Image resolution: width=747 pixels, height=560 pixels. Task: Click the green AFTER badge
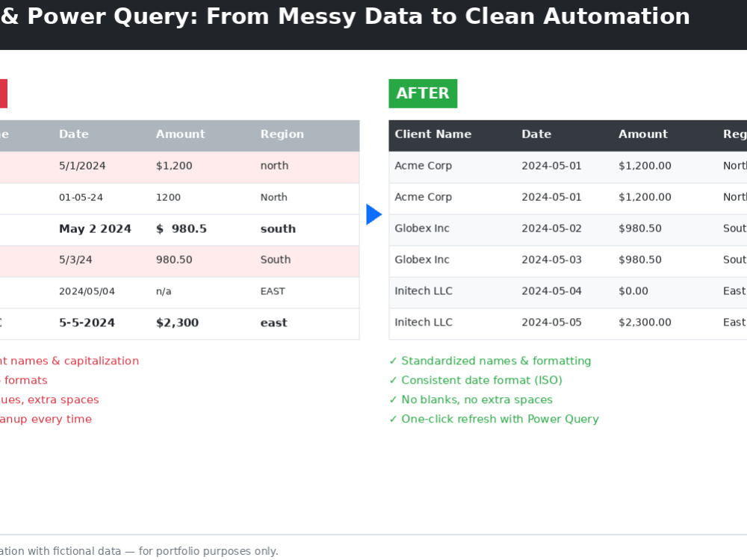point(423,93)
